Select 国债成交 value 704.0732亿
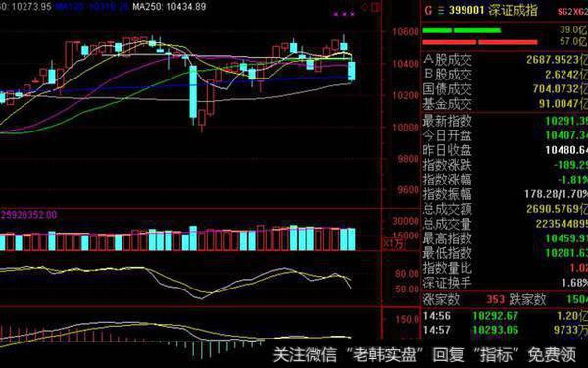 pos(561,89)
